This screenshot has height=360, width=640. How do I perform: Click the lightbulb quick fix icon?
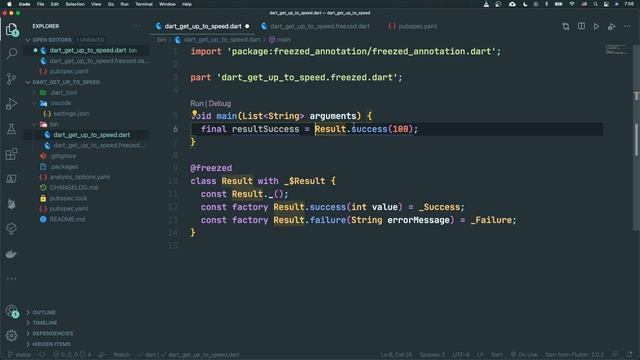tap(195, 113)
